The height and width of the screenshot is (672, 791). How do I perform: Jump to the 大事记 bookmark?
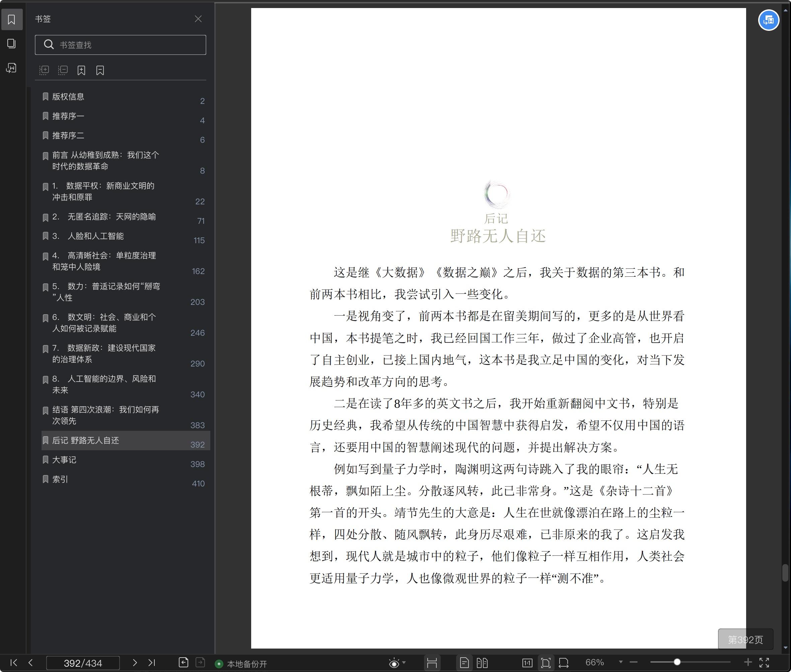click(x=125, y=460)
